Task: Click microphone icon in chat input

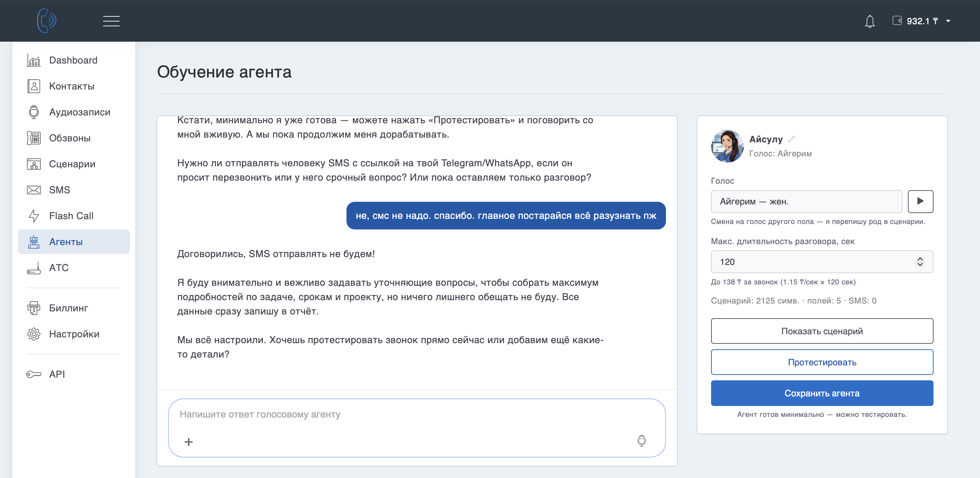Action: pyautogui.click(x=641, y=441)
